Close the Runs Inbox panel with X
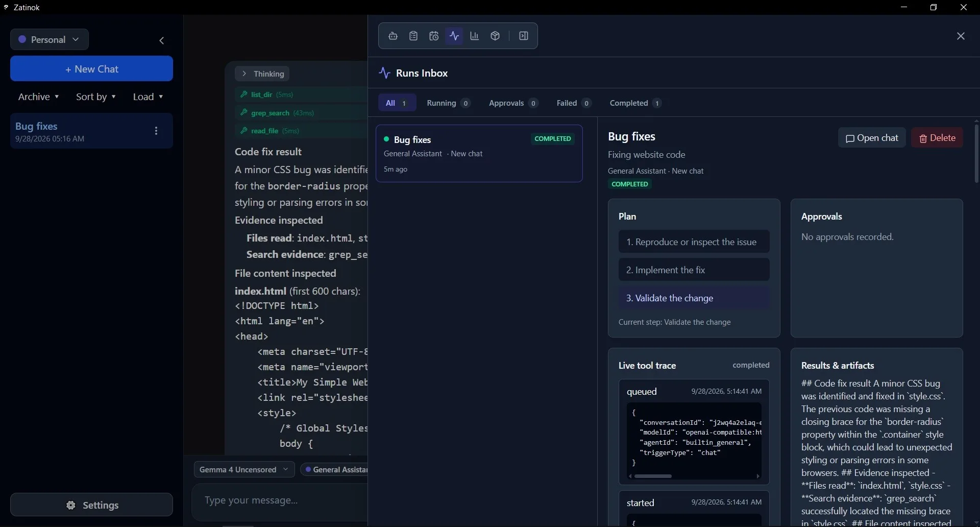This screenshot has width=980, height=527. click(x=961, y=36)
